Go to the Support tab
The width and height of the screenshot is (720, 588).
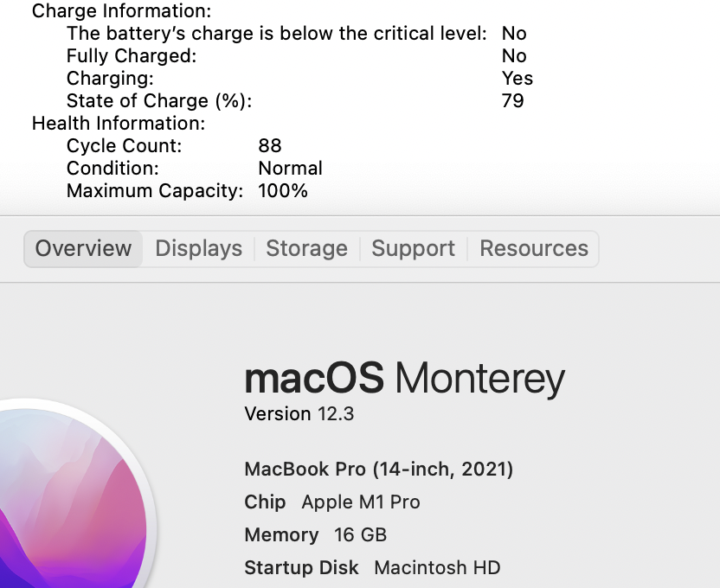(x=413, y=249)
